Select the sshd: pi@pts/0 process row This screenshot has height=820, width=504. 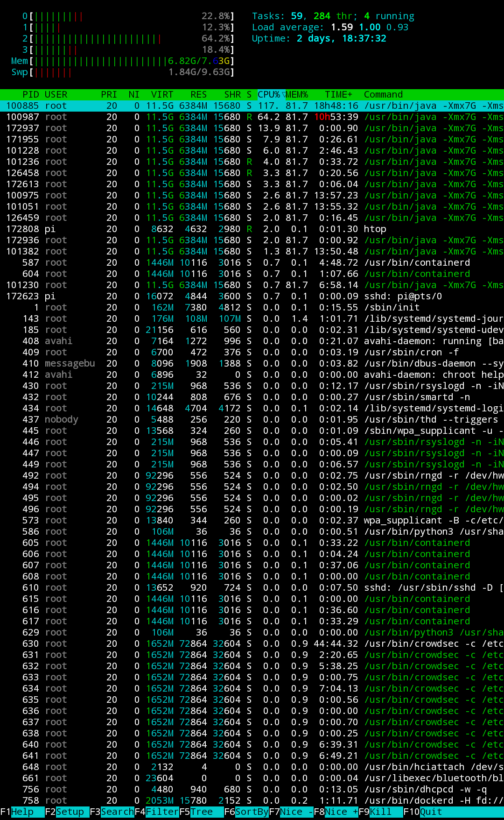(252, 297)
